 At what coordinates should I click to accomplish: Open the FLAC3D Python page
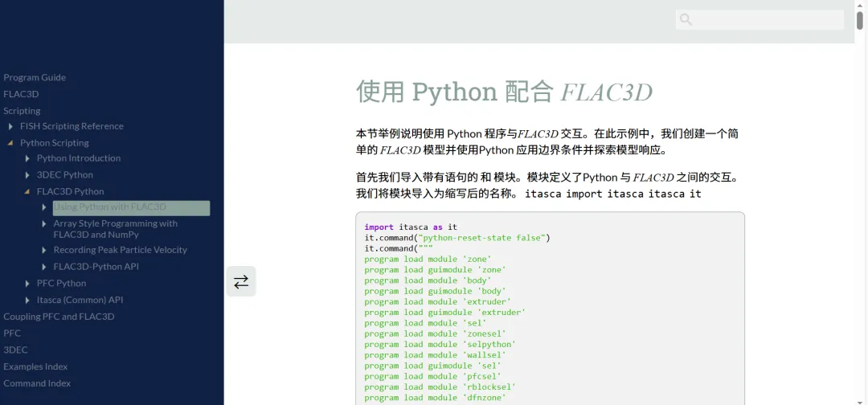tap(70, 191)
